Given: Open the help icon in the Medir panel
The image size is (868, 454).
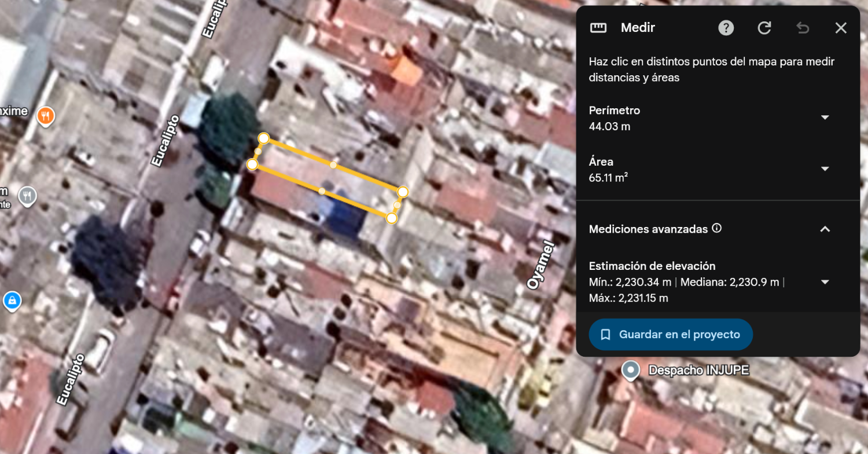Looking at the screenshot, I should point(726,28).
